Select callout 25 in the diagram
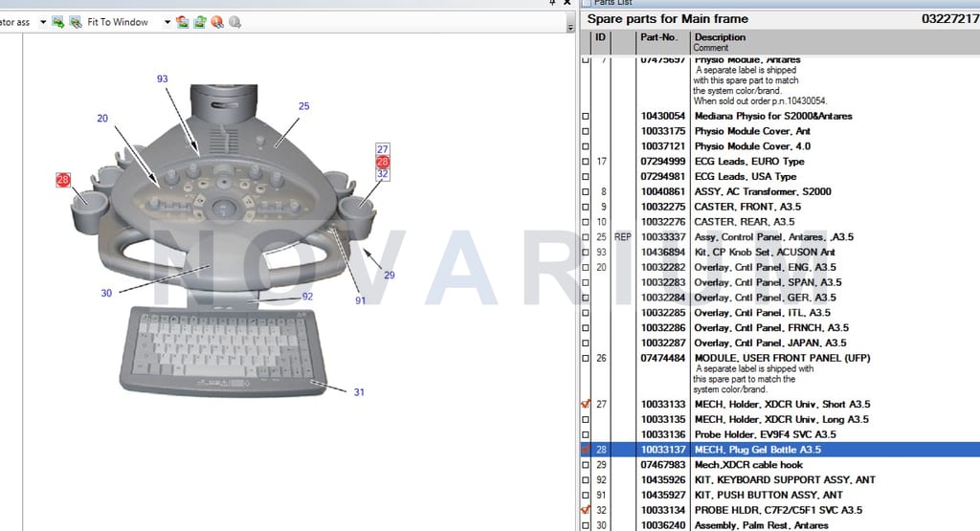The width and height of the screenshot is (980, 531). pyautogui.click(x=303, y=106)
